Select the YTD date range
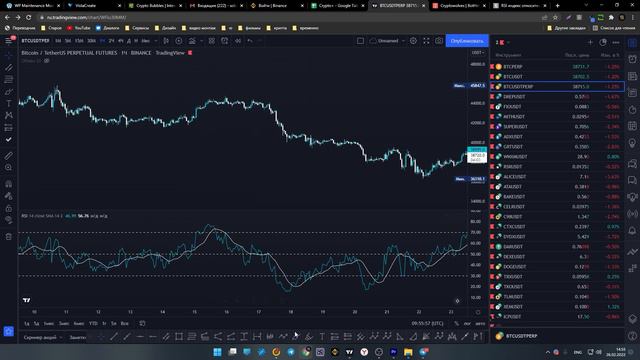Image resolution: width=640 pixels, height=360 pixels. [93, 323]
